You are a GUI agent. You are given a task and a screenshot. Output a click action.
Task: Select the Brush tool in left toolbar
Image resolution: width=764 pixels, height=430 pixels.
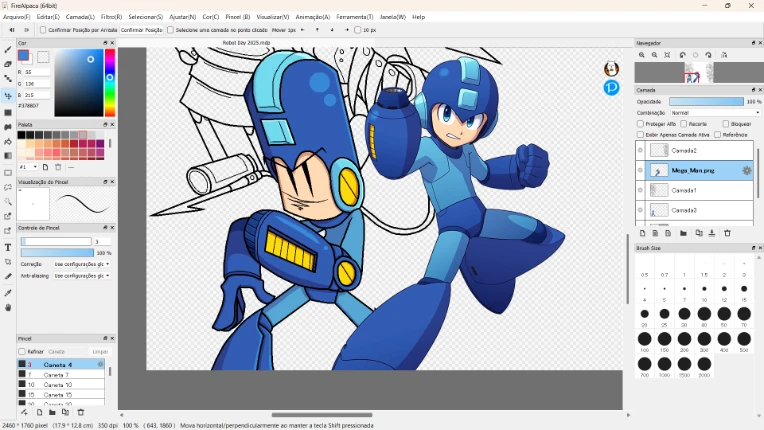(x=8, y=50)
